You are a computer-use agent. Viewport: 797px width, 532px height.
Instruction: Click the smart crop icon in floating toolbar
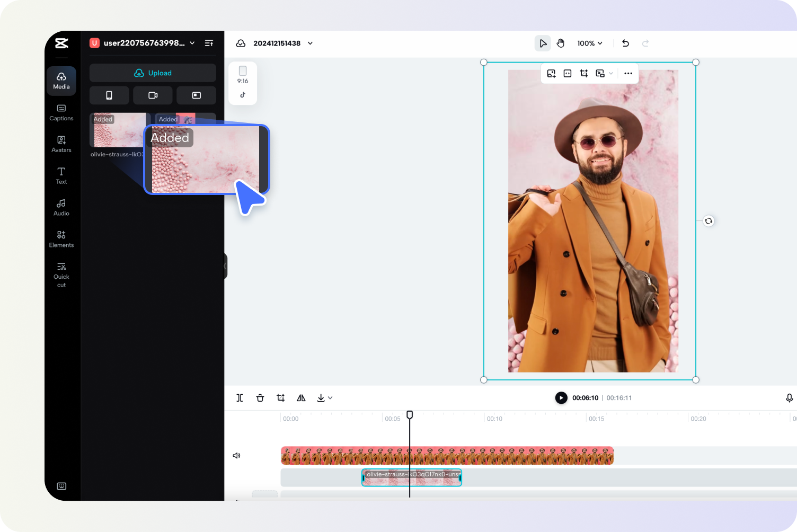[584, 74]
